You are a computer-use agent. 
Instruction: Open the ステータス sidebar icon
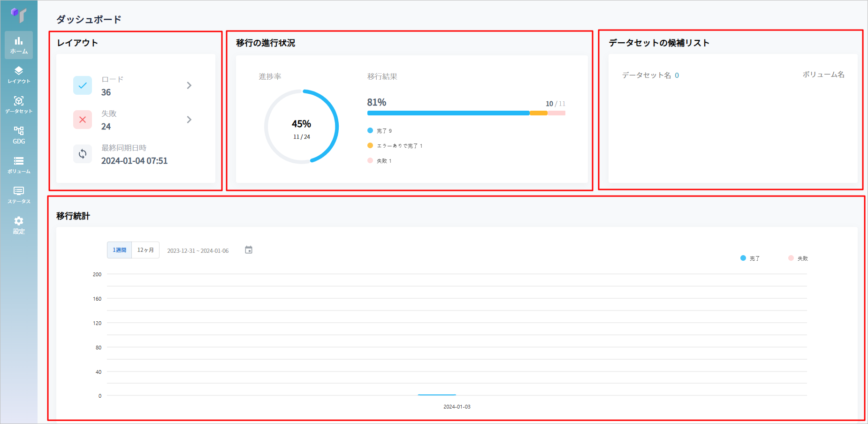click(19, 195)
